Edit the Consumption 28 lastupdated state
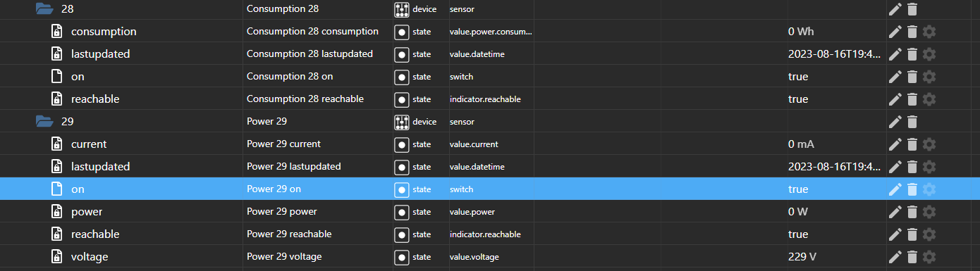Viewport: 980px width, 271px height. 895,54
